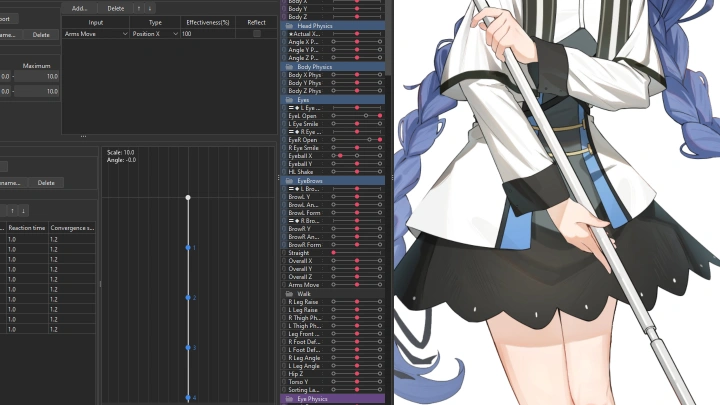This screenshot has height=405, width=720.
Task: Adjust the HL Shake slider
Action: click(357, 172)
